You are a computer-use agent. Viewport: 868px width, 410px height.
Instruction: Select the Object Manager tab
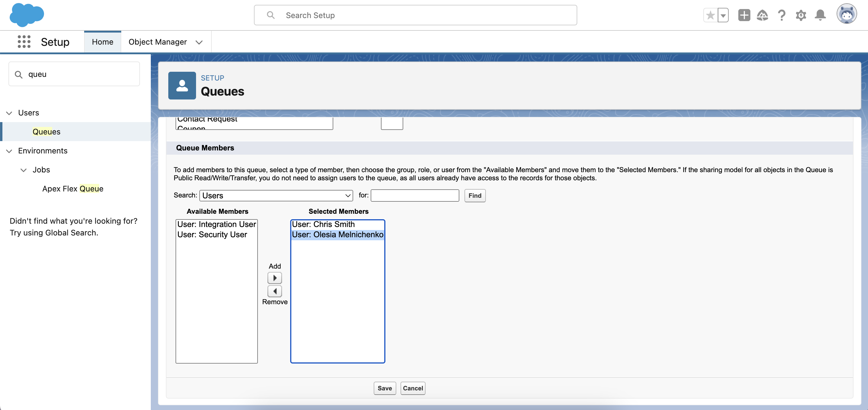(158, 42)
